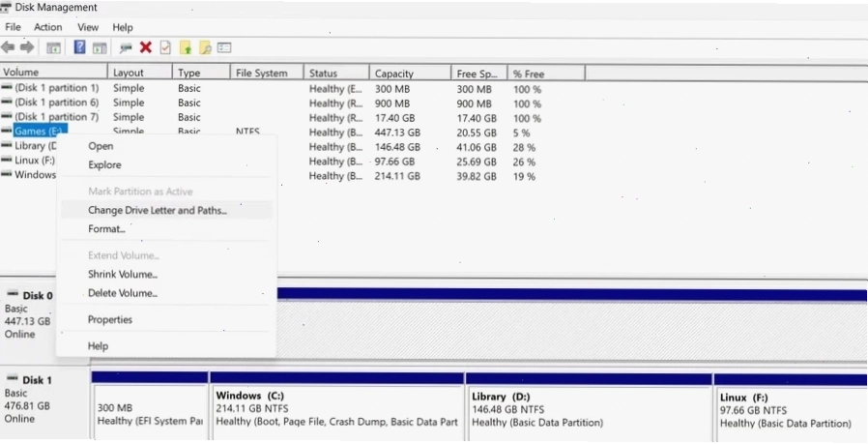868x444 pixels.
Task: Click the disk icon next to Disk 1 label
Action: pos(13,378)
